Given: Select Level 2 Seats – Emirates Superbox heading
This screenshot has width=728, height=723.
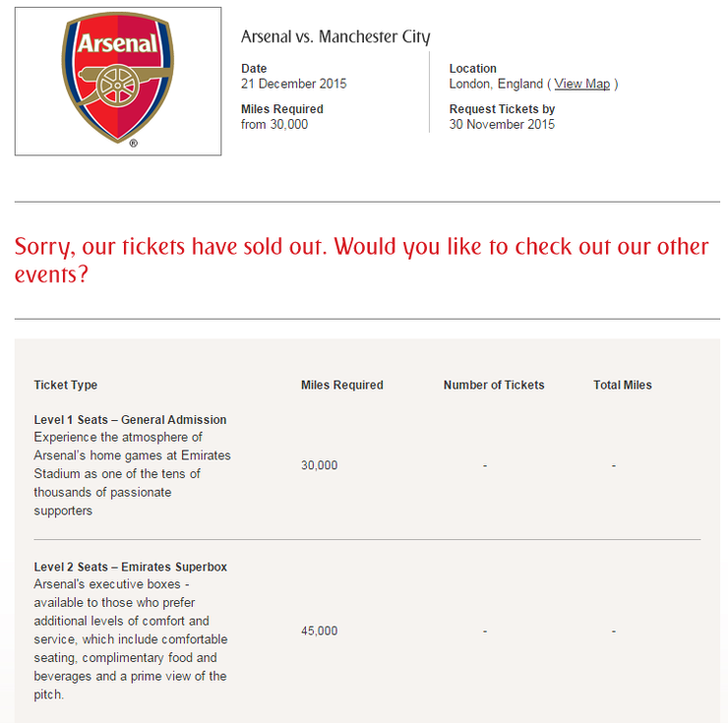Looking at the screenshot, I should pyautogui.click(x=131, y=567).
